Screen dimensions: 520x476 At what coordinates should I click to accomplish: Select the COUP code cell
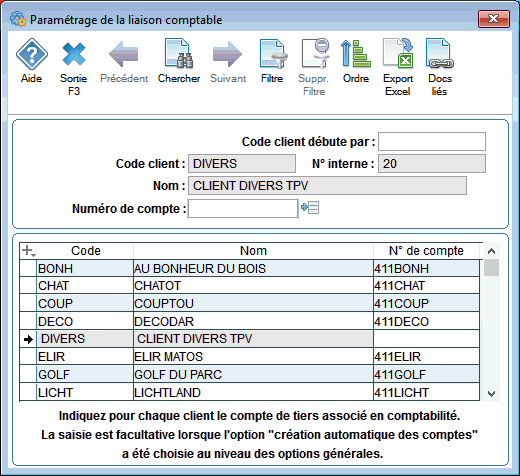coord(85,303)
